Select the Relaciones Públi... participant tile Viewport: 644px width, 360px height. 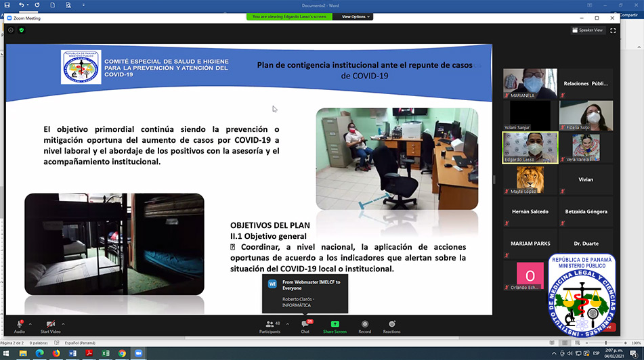pyautogui.click(x=586, y=83)
